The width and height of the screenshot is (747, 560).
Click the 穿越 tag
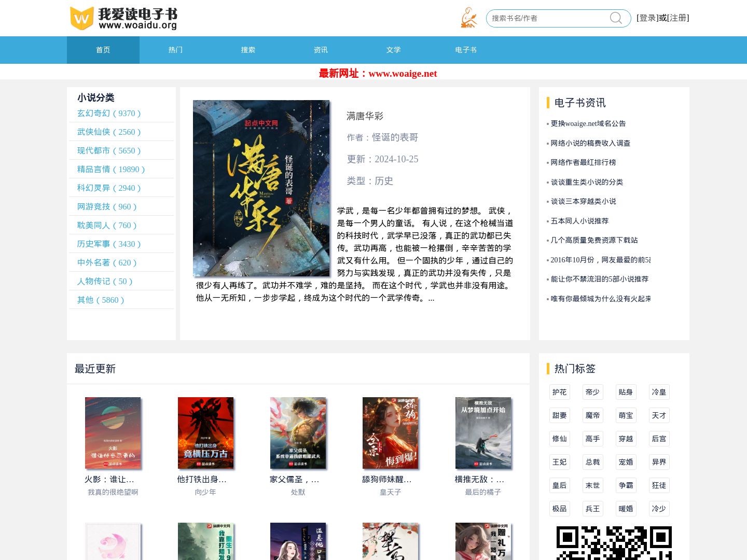click(x=626, y=439)
